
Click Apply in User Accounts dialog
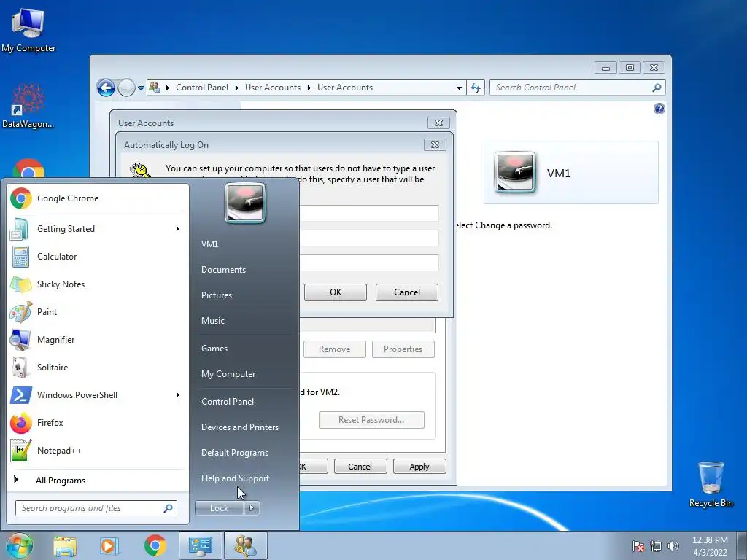(x=419, y=467)
